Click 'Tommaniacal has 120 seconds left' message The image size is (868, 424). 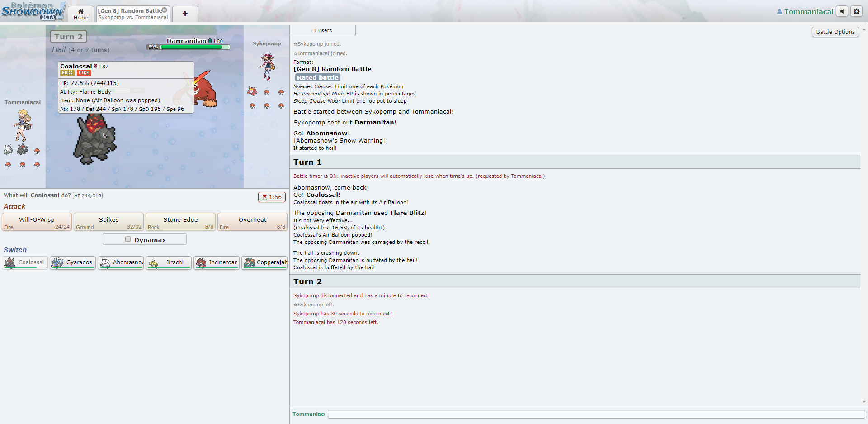tap(335, 322)
